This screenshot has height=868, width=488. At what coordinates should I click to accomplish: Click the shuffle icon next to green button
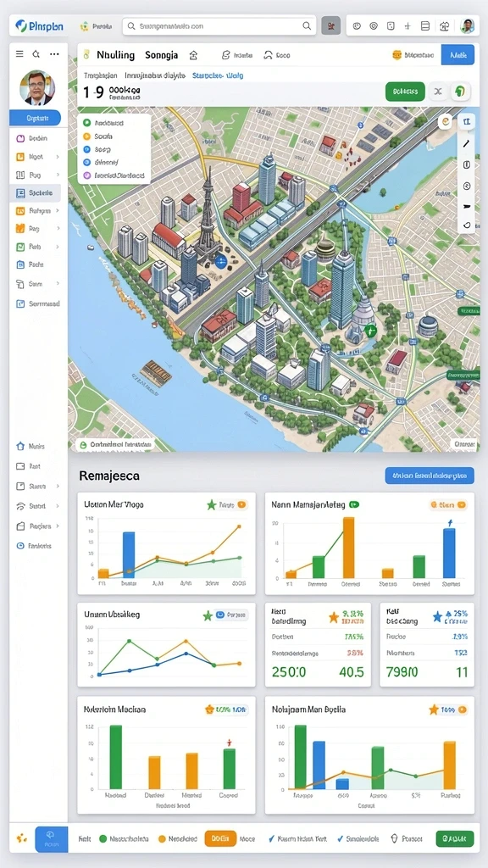click(x=438, y=92)
